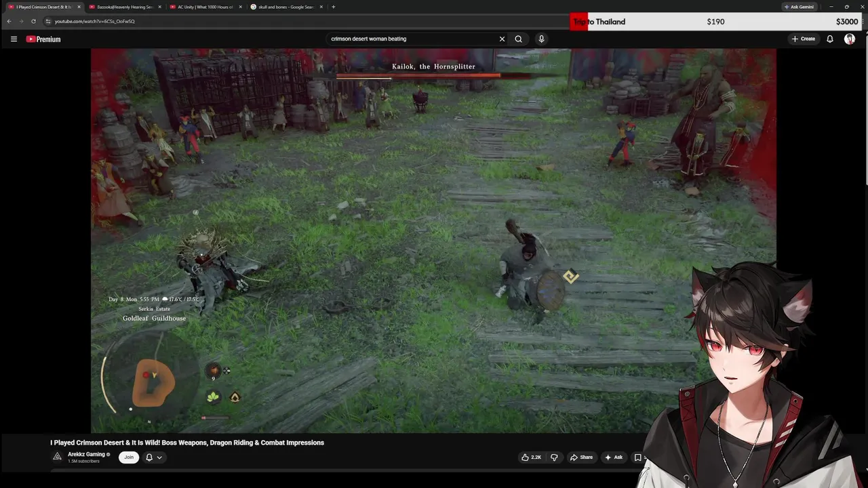This screenshot has width=868, height=488.
Task: Focus the address bar URL
Action: pyautogui.click(x=94, y=21)
